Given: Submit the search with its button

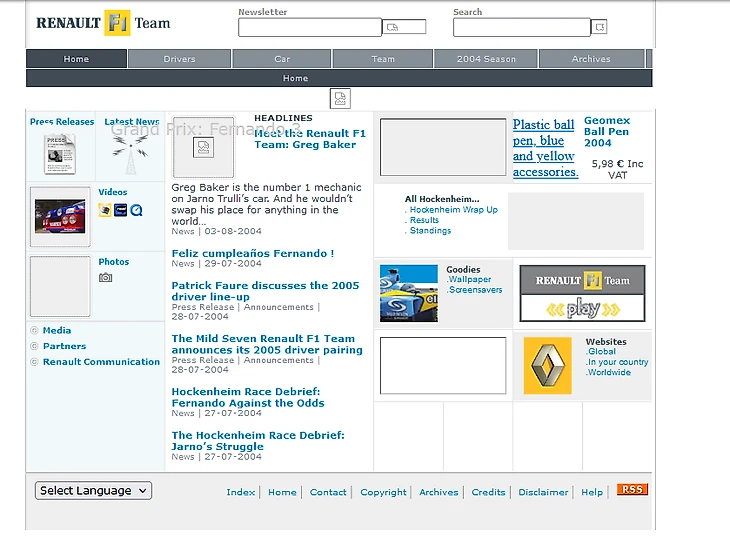Looking at the screenshot, I should click(x=599, y=27).
